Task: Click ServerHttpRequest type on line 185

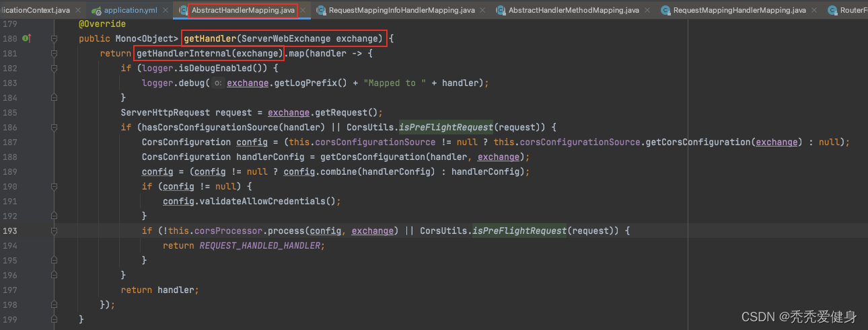Action: click(x=165, y=112)
